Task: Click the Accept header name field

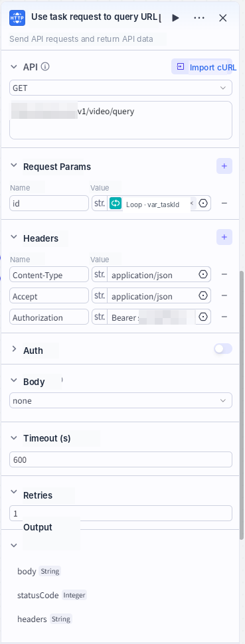Action: (49, 295)
